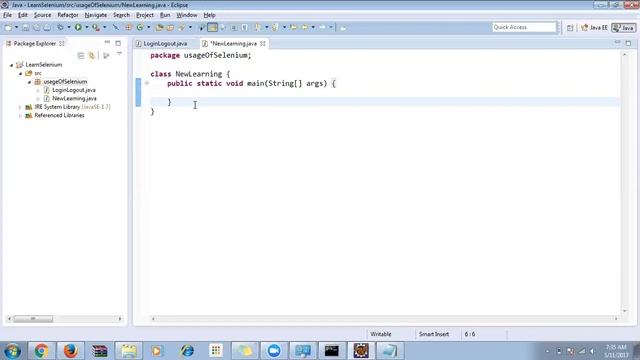640x360 pixels.
Task: Click the Open Task toolbar icon
Action: coord(170,27)
